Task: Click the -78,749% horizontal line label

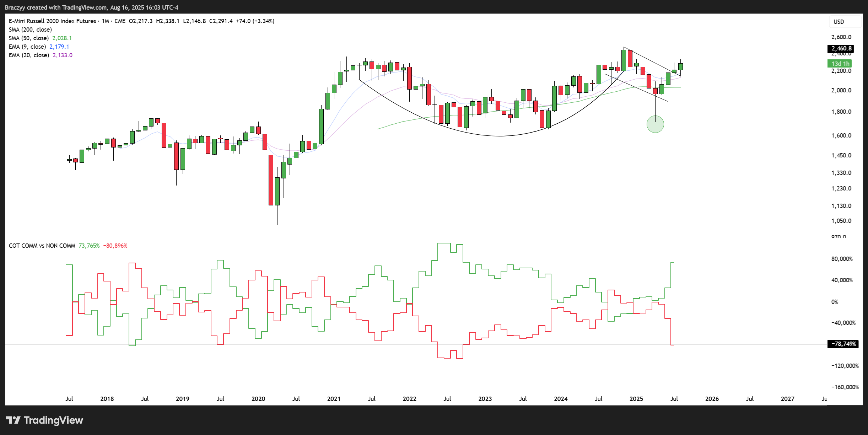Action: pos(843,344)
